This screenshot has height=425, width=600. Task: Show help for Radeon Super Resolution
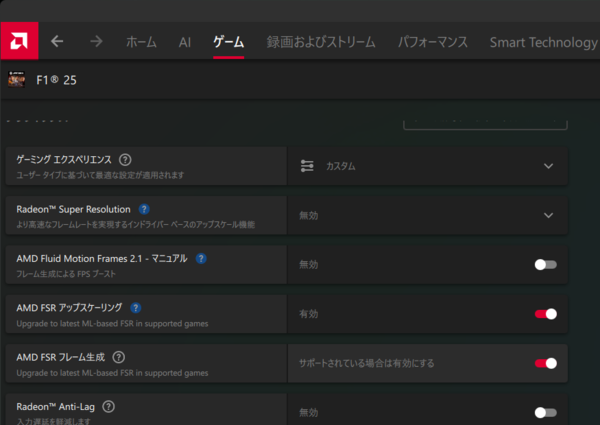144,209
